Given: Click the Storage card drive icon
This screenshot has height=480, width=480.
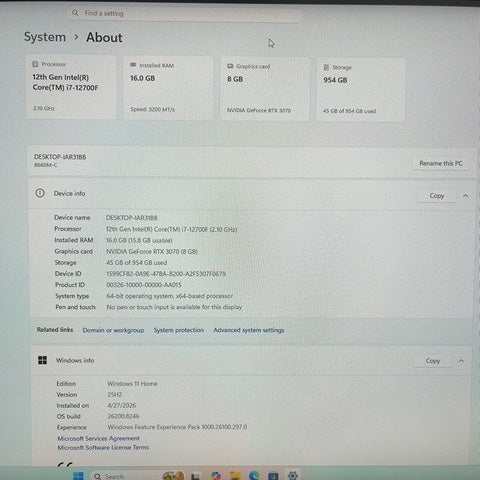Looking at the screenshot, I should tap(326, 67).
